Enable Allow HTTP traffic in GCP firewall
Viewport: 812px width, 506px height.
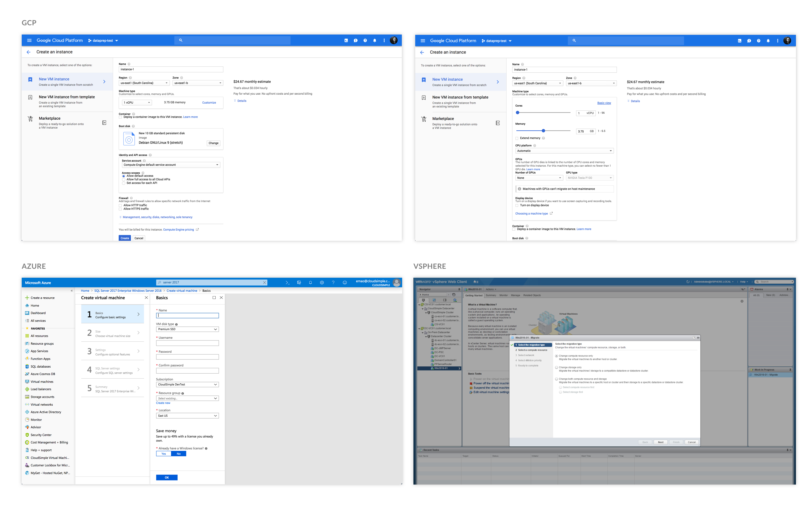(120, 205)
